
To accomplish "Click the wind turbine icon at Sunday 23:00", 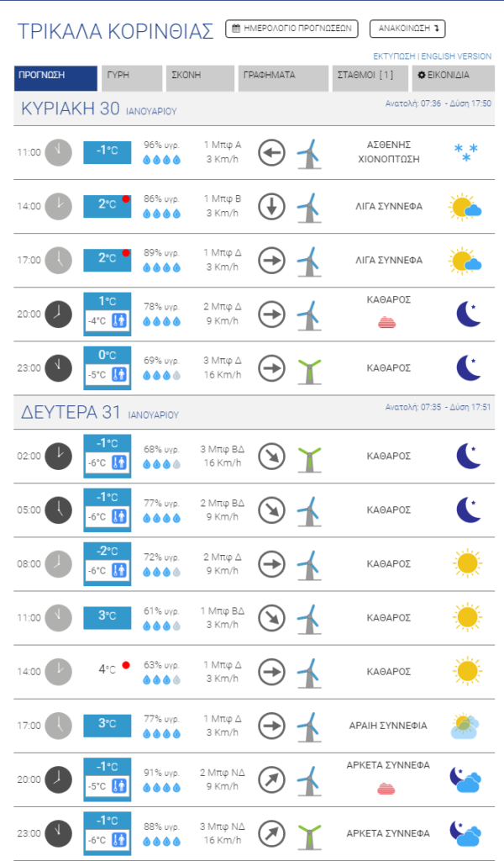I will point(309,368).
